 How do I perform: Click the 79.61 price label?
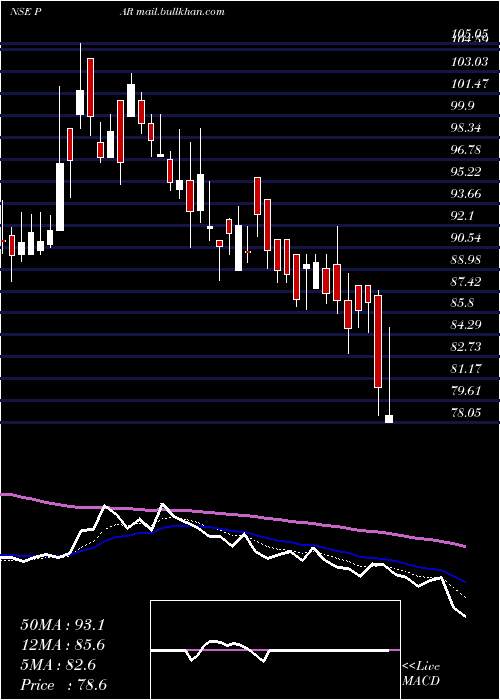pyautogui.click(x=466, y=391)
